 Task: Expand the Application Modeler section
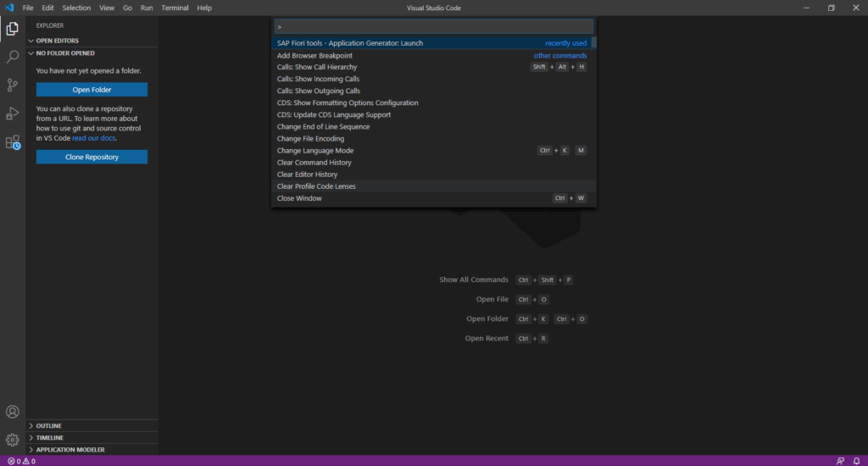pos(92,449)
